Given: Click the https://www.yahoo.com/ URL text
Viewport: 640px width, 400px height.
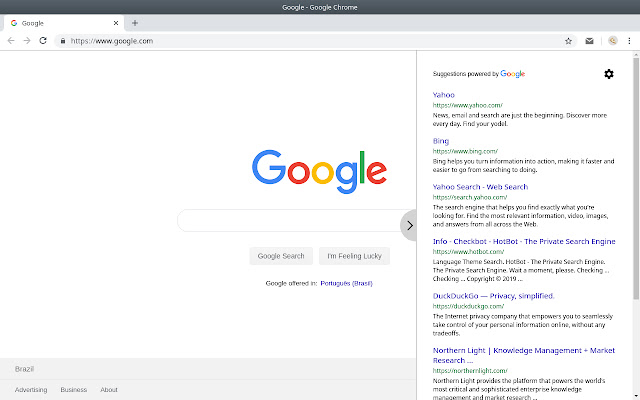Looking at the screenshot, I should point(468,105).
